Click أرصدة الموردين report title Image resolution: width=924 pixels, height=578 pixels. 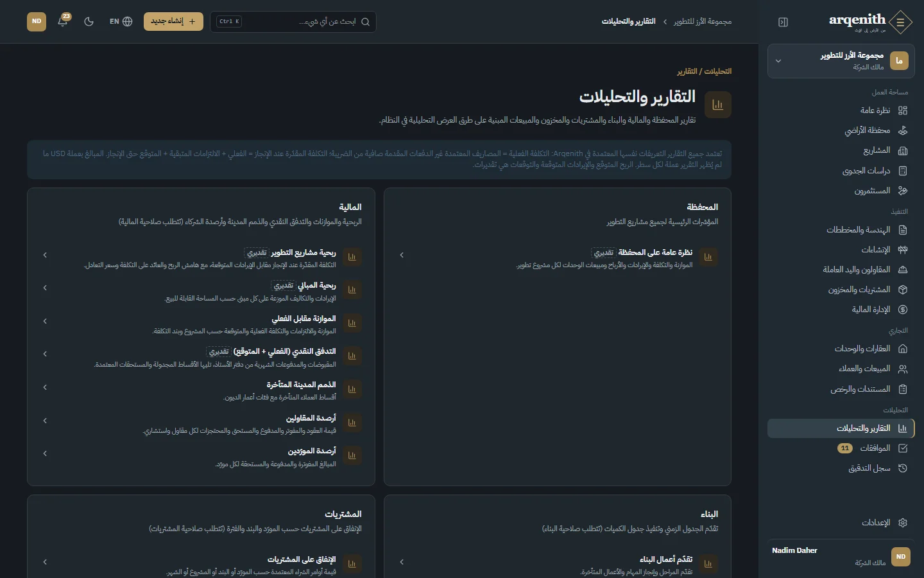[312, 451]
